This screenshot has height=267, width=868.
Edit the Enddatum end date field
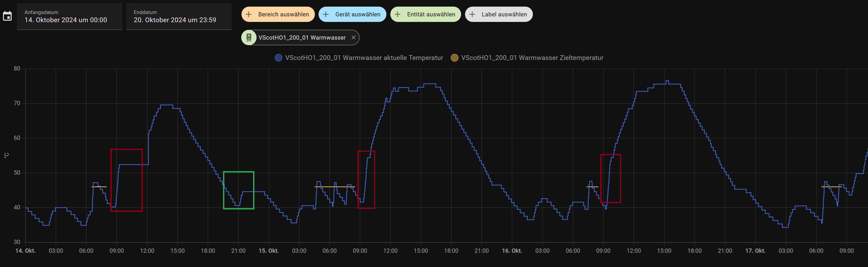[x=179, y=17]
